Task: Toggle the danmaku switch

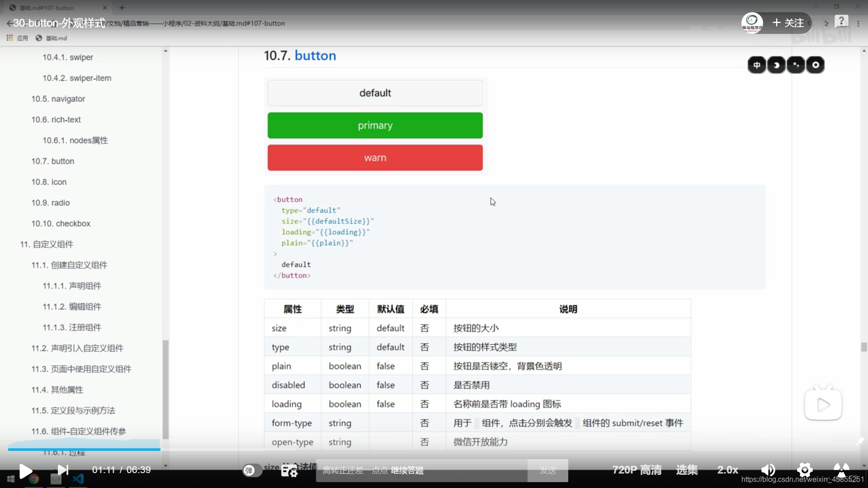Action: pos(252,470)
